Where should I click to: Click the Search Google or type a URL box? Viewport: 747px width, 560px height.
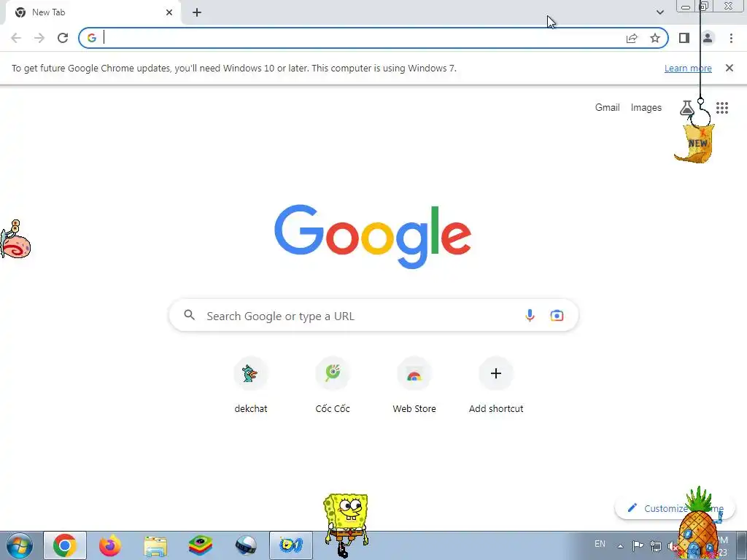click(x=373, y=315)
